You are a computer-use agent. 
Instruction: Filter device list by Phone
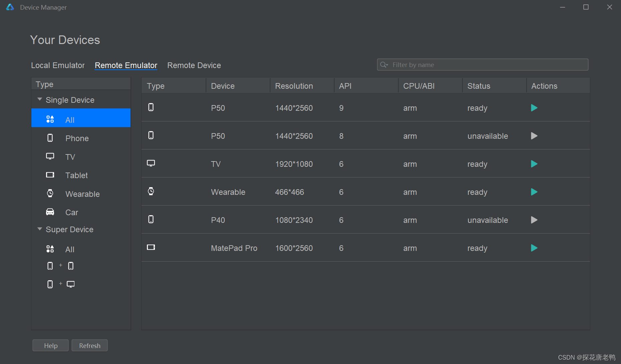81,138
